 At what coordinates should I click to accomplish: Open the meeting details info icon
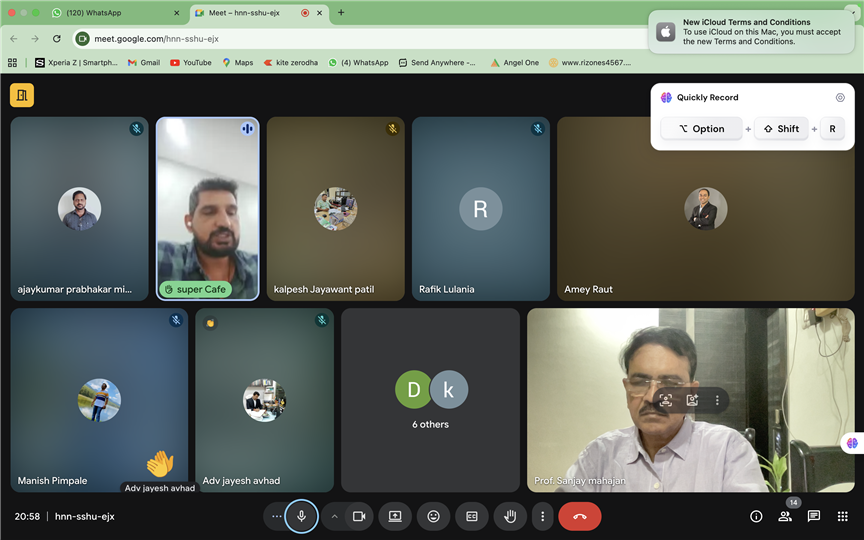tap(756, 516)
